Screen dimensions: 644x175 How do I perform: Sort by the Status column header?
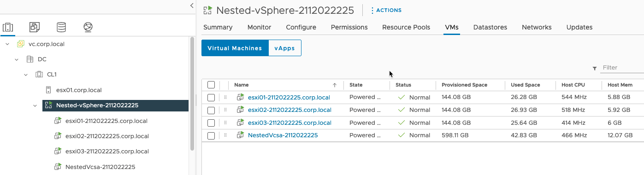click(x=403, y=85)
